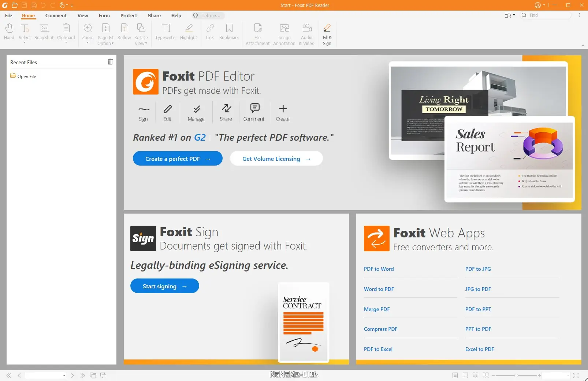Clear recent files with the trash icon
The width and height of the screenshot is (588, 381).
point(110,62)
